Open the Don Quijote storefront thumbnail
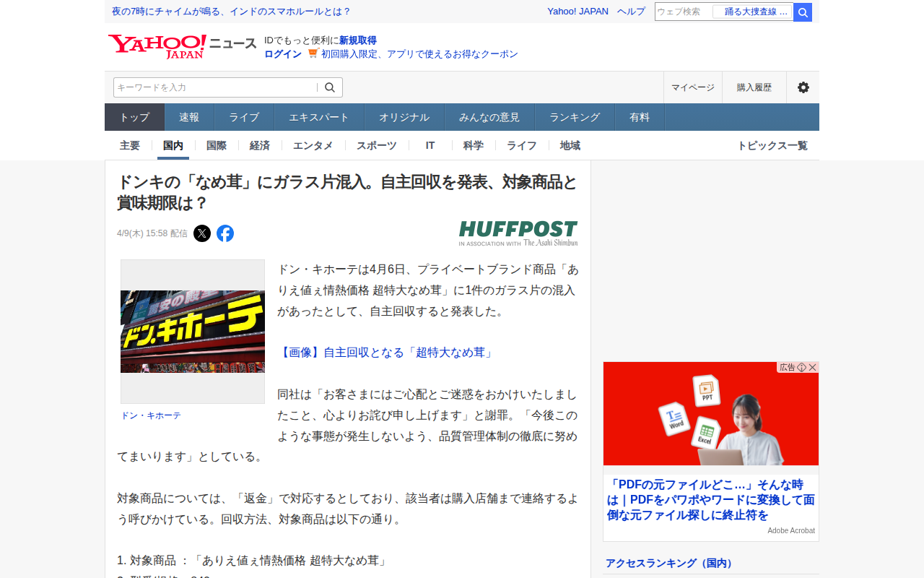The width and height of the screenshot is (924, 578). pyautogui.click(x=193, y=332)
